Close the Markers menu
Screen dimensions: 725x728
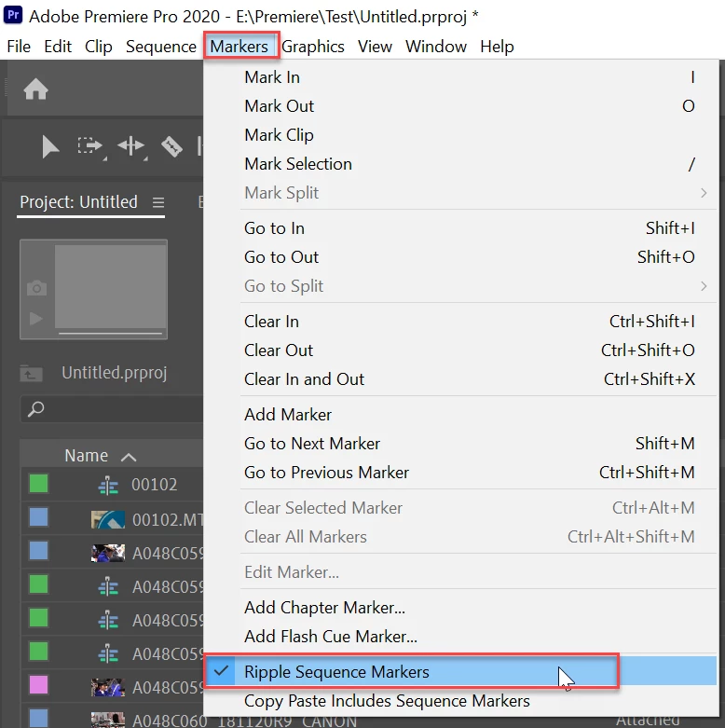tap(239, 47)
